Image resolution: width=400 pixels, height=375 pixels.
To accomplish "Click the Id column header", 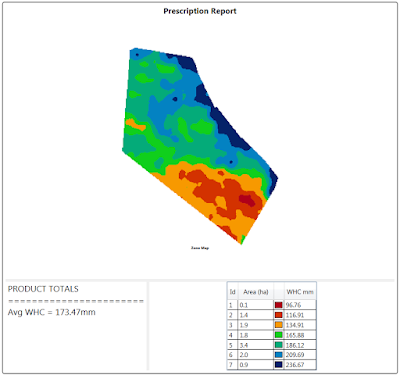I will (232, 292).
